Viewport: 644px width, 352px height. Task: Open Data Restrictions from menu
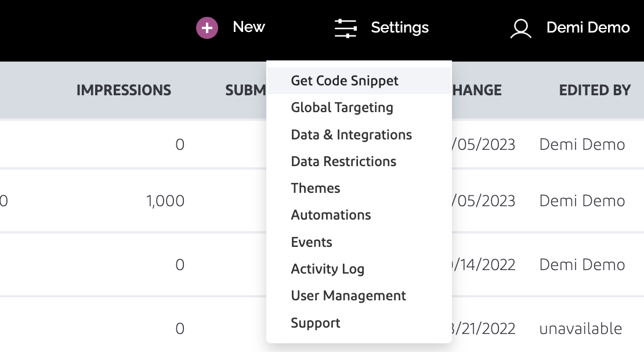pyautogui.click(x=343, y=161)
